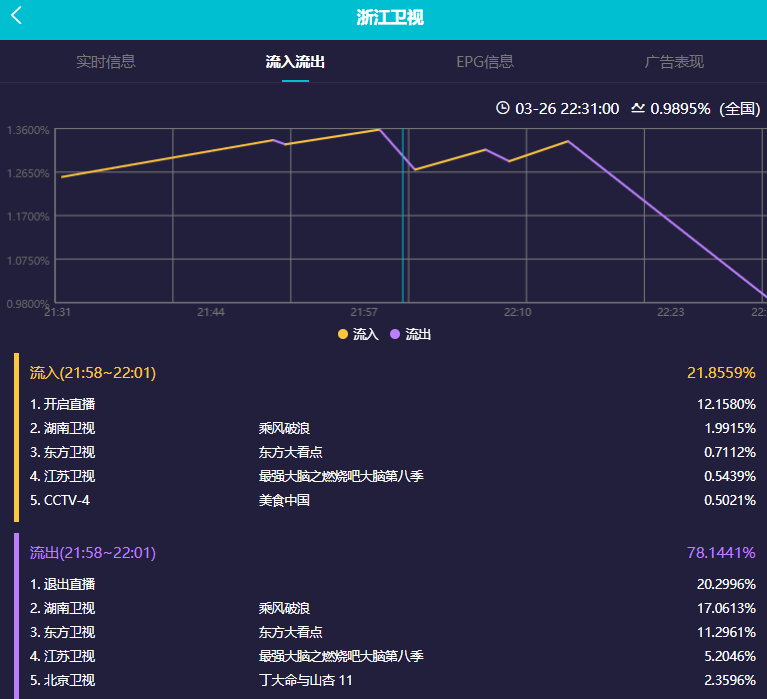
Task: Click the 1.1700% y-axis label
Action: click(28, 216)
